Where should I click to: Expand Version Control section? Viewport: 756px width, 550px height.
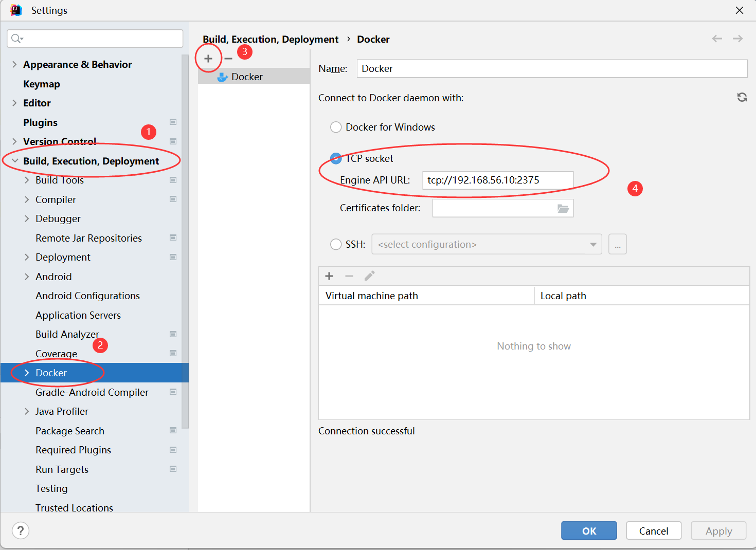coord(14,141)
